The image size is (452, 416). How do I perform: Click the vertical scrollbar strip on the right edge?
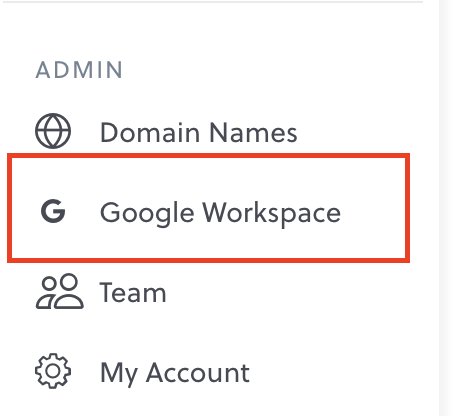[445, 208]
